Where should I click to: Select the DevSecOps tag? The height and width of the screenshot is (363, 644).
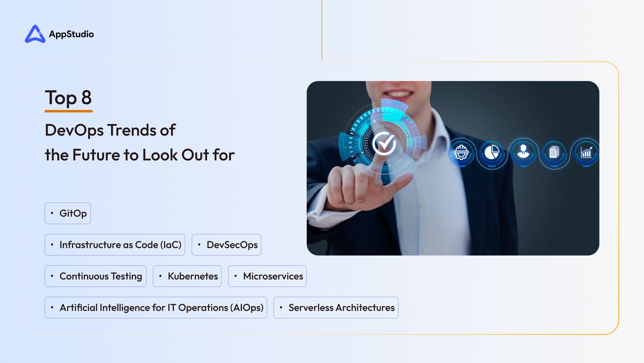(x=229, y=244)
